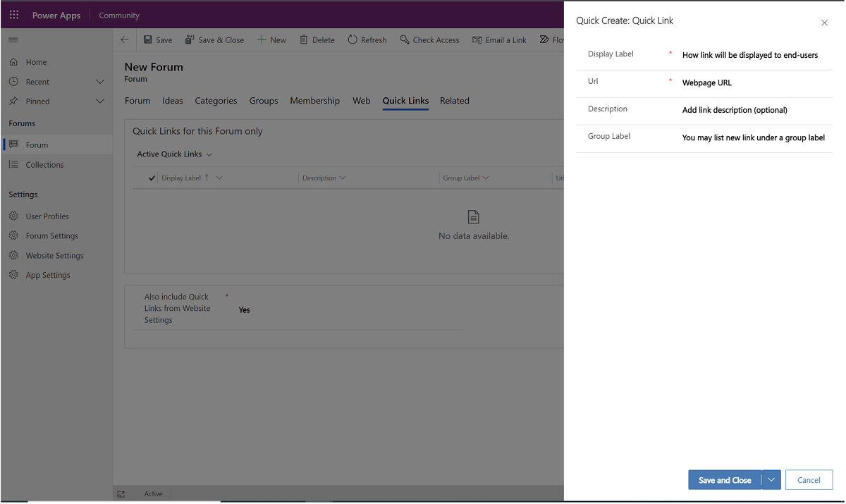Open the Related tab
The width and height of the screenshot is (846, 504).
tap(455, 101)
